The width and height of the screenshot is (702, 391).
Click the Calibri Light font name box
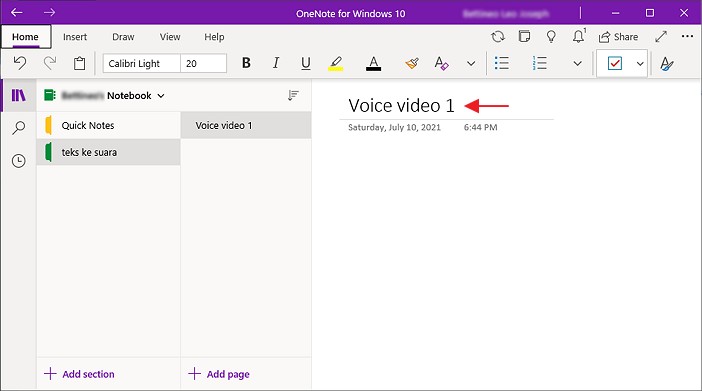click(141, 63)
